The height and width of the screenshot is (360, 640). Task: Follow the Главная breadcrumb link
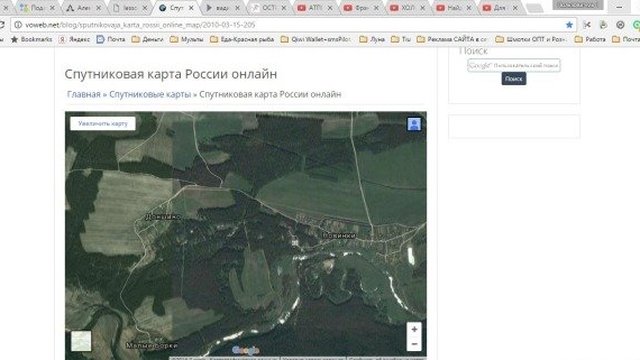[x=84, y=94]
